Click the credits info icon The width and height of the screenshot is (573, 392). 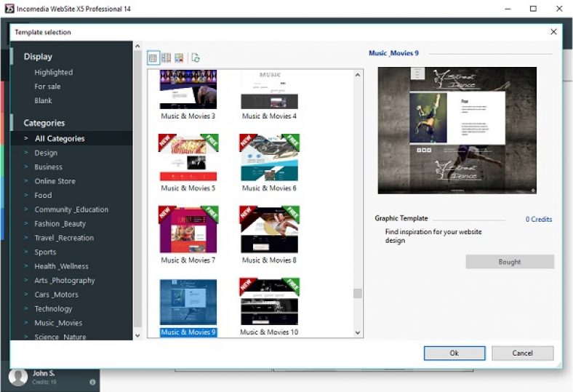point(92,382)
